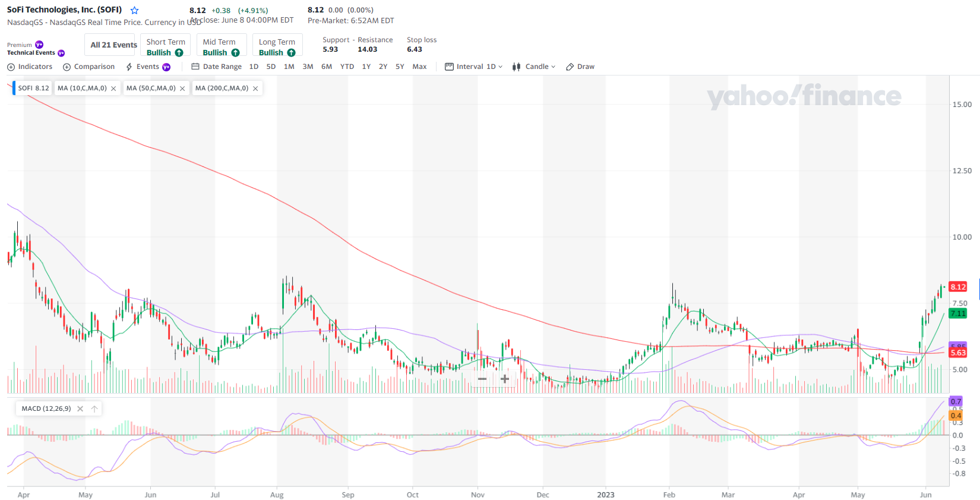Select the 3M date range
Screen dimensions: 980x500
308,67
